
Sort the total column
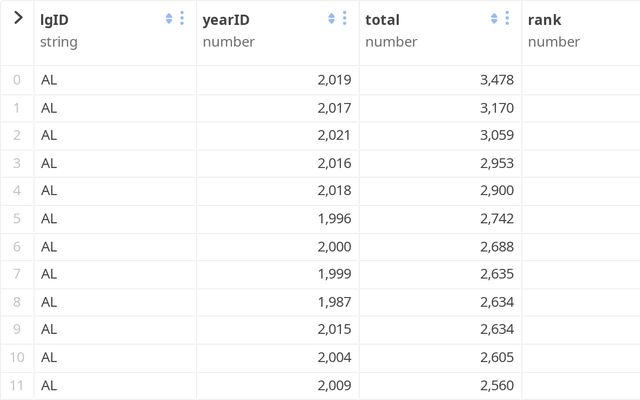click(x=494, y=18)
